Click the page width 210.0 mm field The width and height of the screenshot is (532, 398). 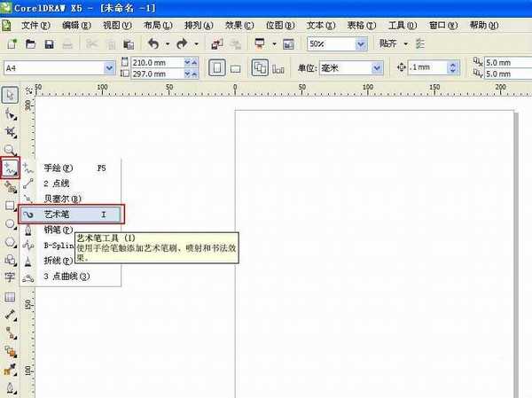pos(158,62)
